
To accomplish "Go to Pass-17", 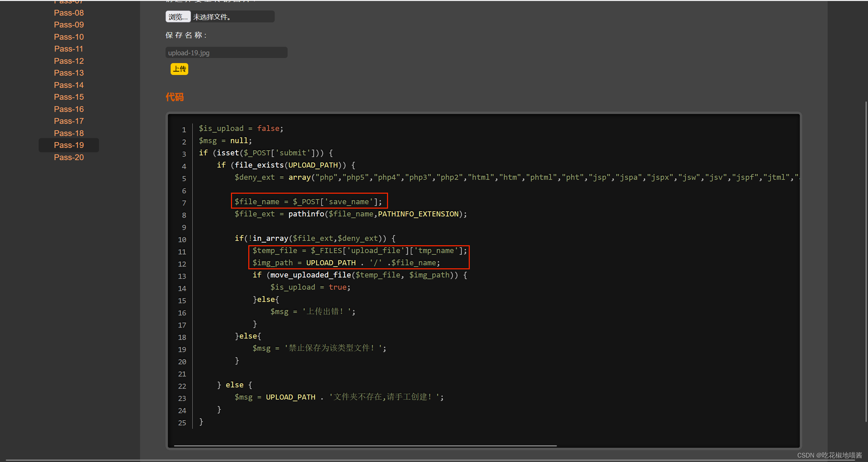I will coord(69,121).
